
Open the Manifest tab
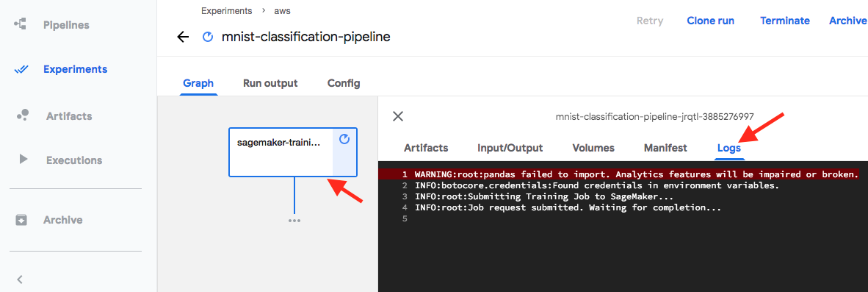pyautogui.click(x=665, y=148)
